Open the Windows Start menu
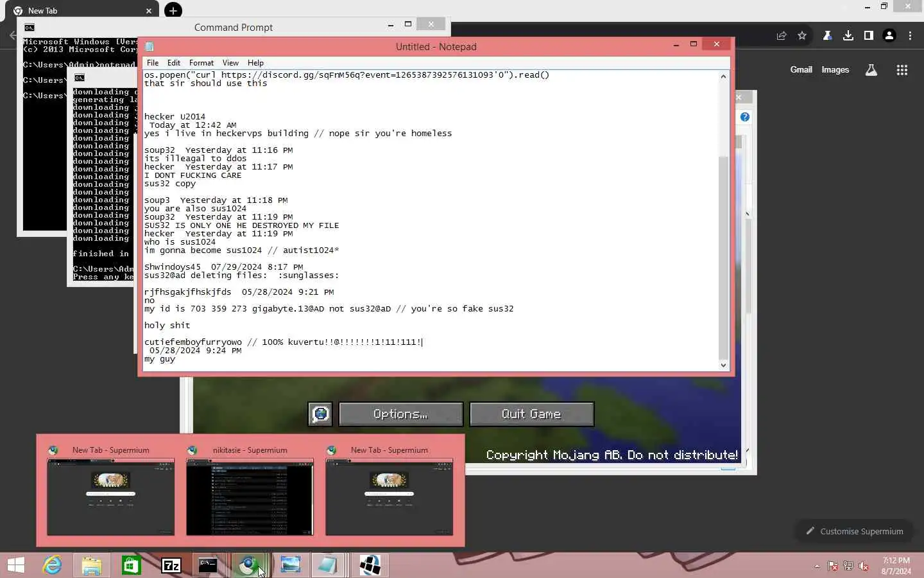The image size is (924, 578). pyautogui.click(x=16, y=565)
